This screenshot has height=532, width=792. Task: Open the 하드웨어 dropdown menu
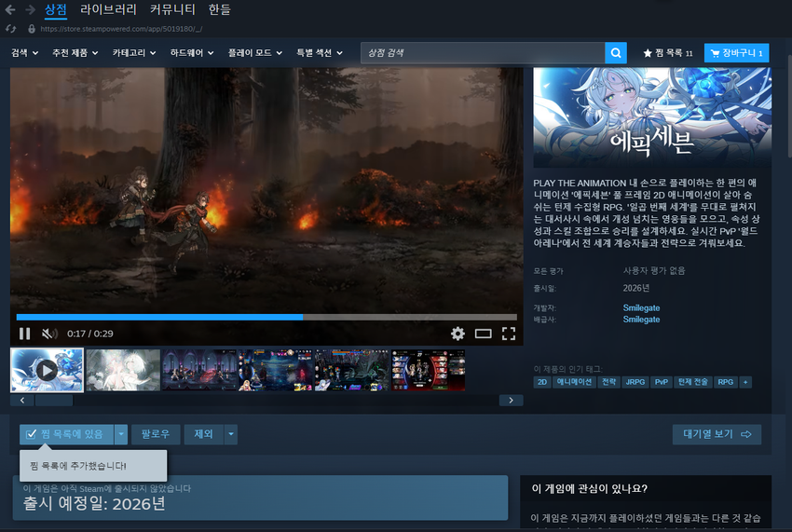point(192,52)
